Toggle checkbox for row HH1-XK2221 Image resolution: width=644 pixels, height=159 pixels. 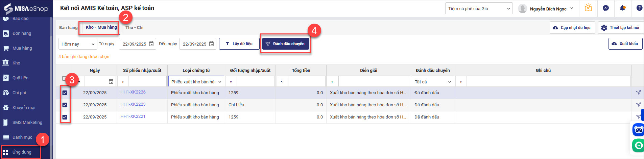point(65,117)
